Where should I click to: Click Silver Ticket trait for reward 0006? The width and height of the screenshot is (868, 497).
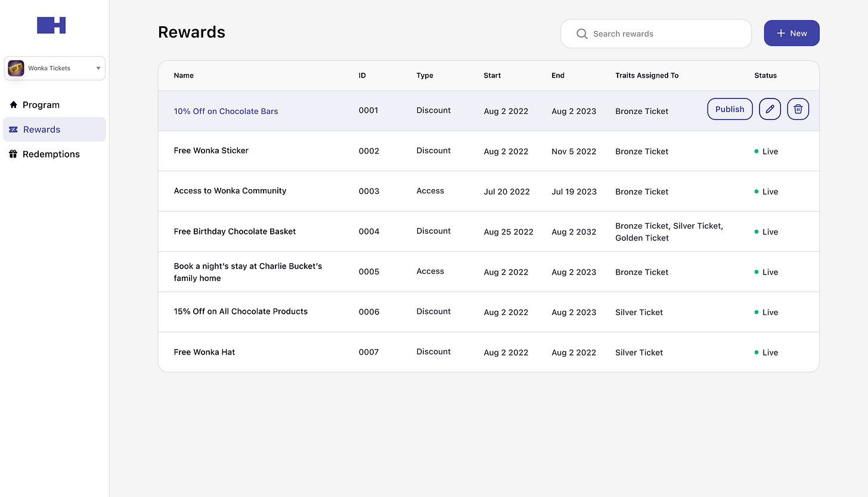(x=639, y=312)
